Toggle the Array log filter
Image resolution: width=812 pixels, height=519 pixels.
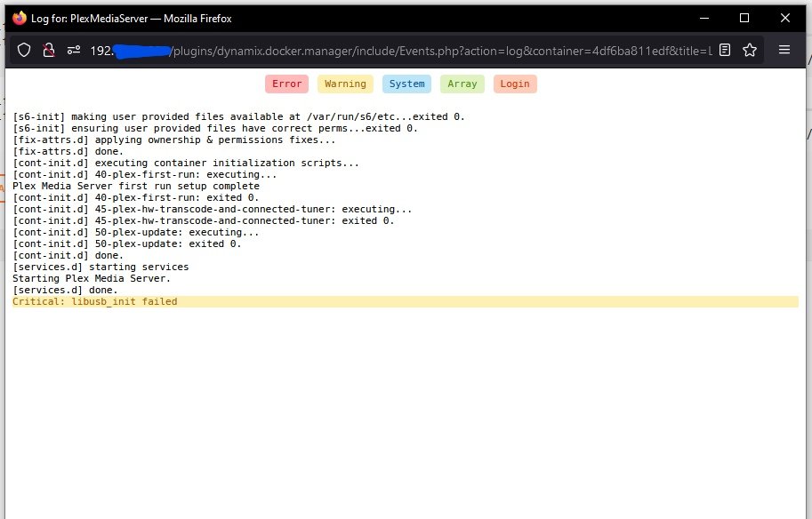[x=462, y=84]
